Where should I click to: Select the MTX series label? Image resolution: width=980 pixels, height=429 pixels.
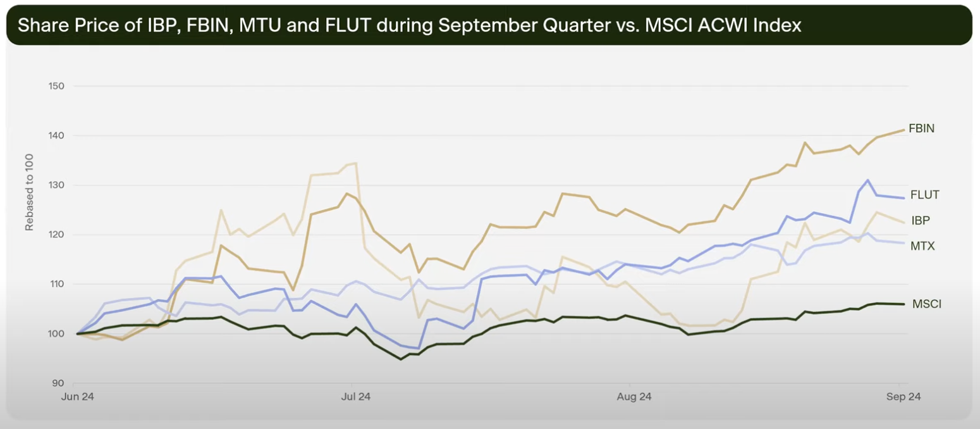click(922, 246)
